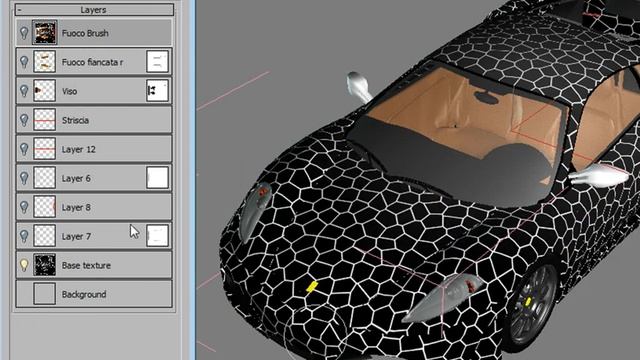Select the 'Layer 12' name
This screenshot has height=360, width=640.
click(x=78, y=149)
